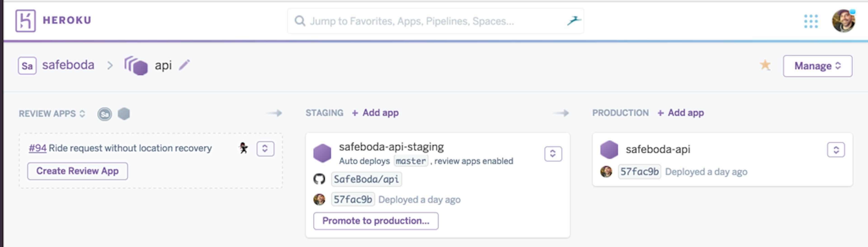Viewport: 868px width, 247px height.
Task: Click the safeboda-api-staging hexagon icon
Action: (x=322, y=154)
